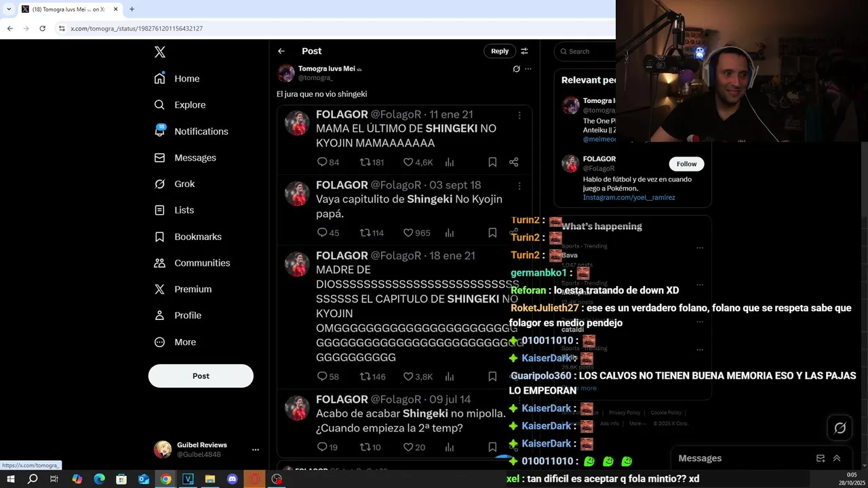This screenshot has width=868, height=488.
Task: Open Lists in the sidebar
Action: pos(174,210)
